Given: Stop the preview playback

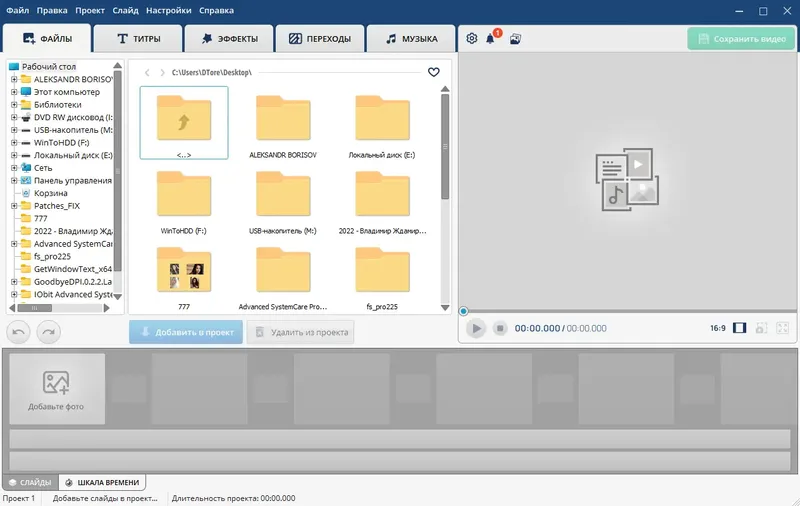Looking at the screenshot, I should pyautogui.click(x=500, y=328).
